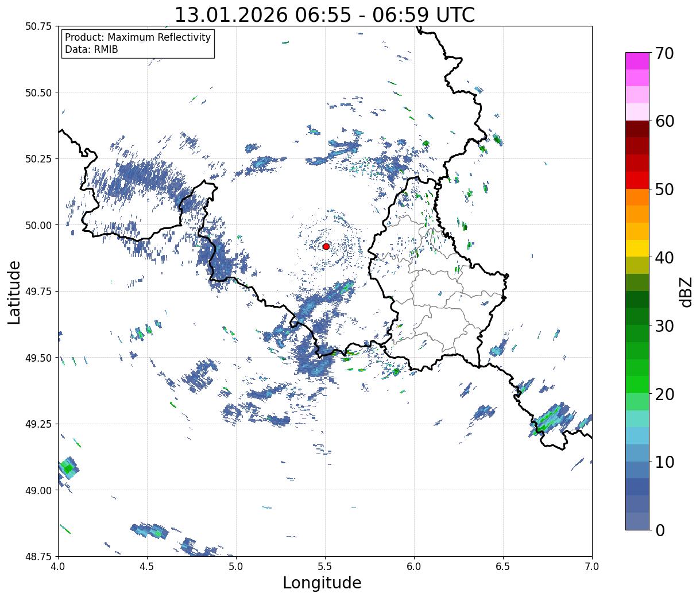This screenshot has width=700, height=597.
Task: Click the dBZ colorbar label
Action: 686,292
